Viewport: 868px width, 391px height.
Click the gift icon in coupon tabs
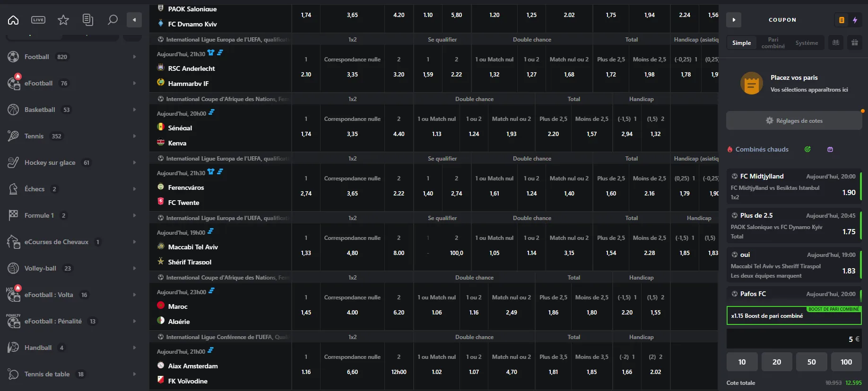tap(855, 42)
